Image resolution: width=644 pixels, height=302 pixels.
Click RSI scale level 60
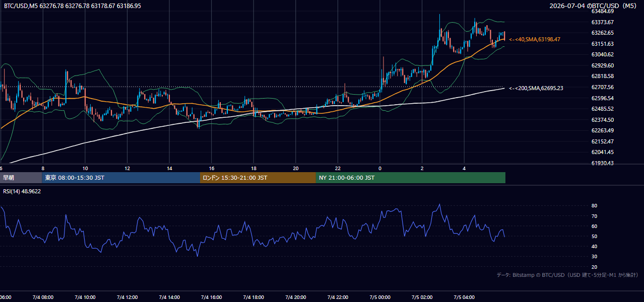(x=595, y=226)
